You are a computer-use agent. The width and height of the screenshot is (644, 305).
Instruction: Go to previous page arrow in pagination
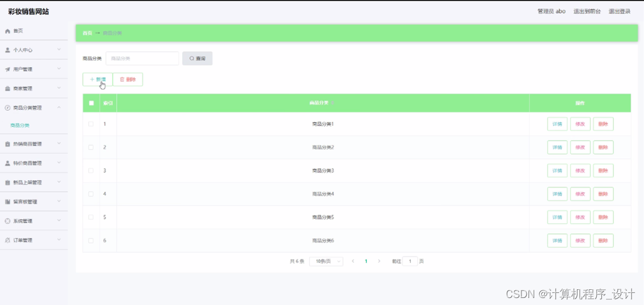(x=353, y=261)
